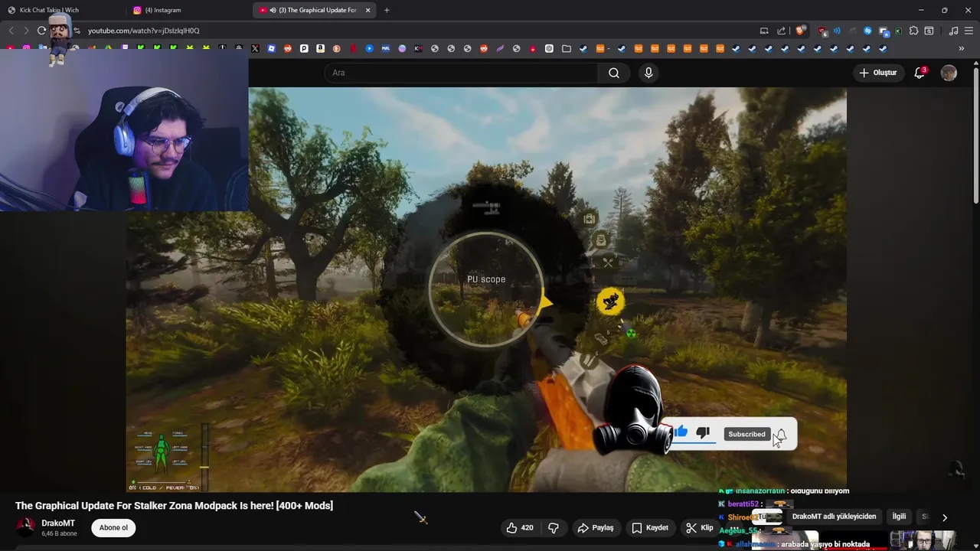Click the YouTube search magnifier button
The image size is (980, 551).
pyautogui.click(x=614, y=73)
